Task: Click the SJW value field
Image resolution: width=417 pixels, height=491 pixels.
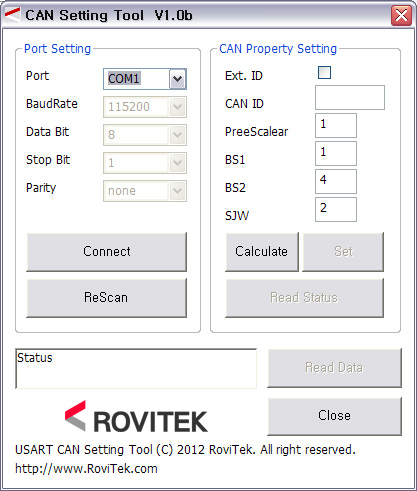Action: (336, 209)
